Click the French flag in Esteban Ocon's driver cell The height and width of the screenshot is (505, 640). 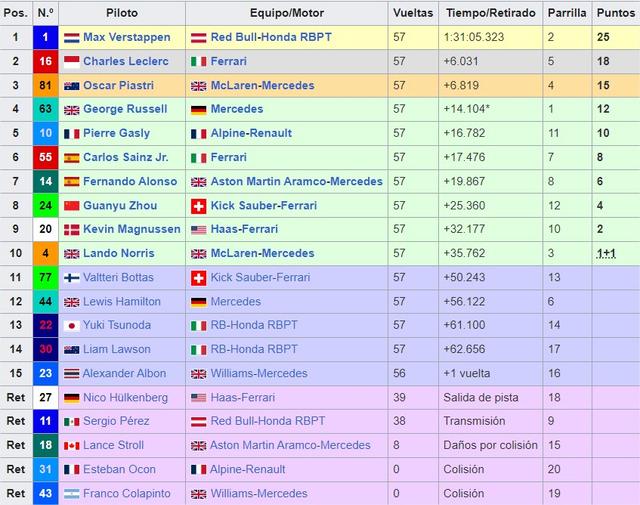[x=71, y=470]
